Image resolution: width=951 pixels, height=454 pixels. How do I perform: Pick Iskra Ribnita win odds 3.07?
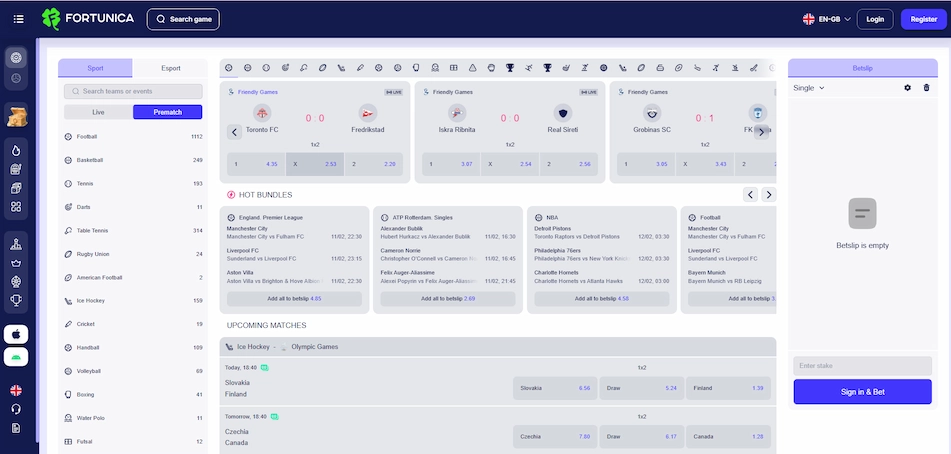451,164
